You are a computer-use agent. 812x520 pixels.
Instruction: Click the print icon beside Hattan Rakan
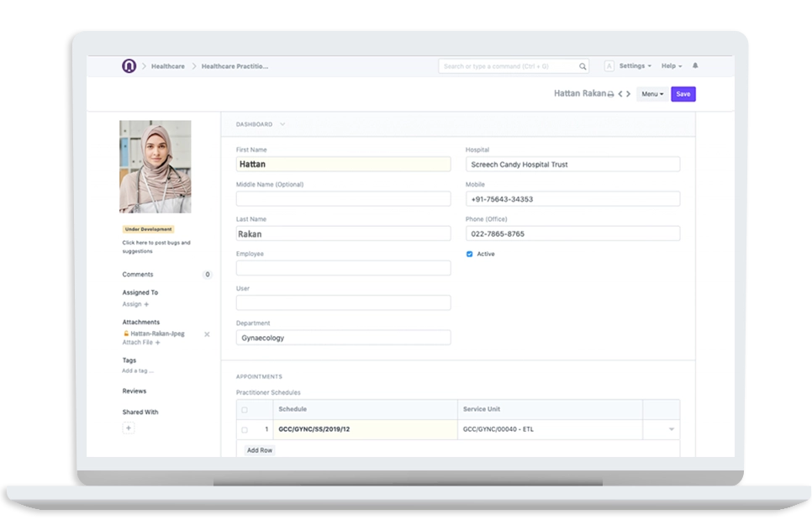[611, 94]
